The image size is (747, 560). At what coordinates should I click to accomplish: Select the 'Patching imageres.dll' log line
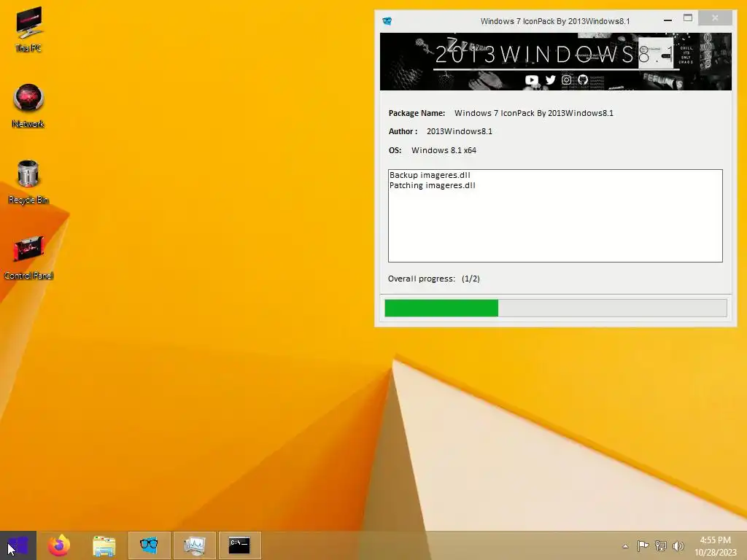pos(432,185)
